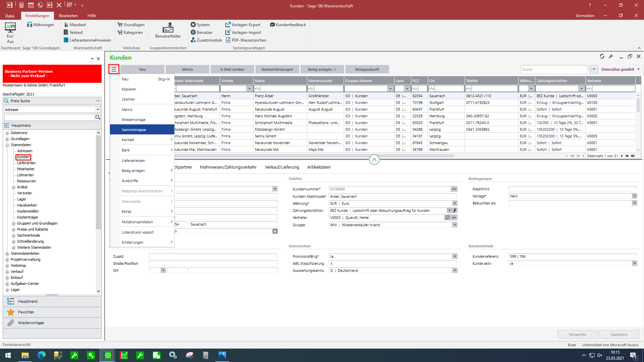This screenshot has height=362, width=644.
Task: Click the refresh icon in the Kunden header
Action: click(602, 57)
